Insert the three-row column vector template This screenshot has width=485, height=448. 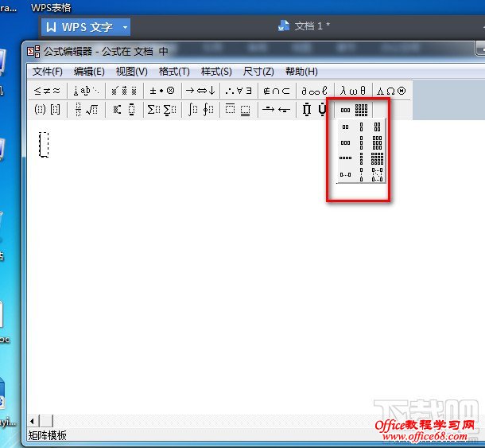(x=362, y=143)
